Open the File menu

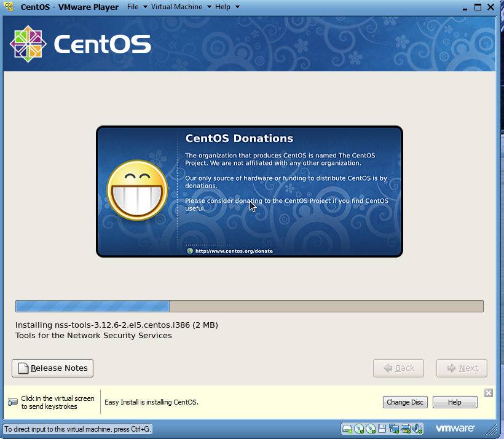point(133,7)
